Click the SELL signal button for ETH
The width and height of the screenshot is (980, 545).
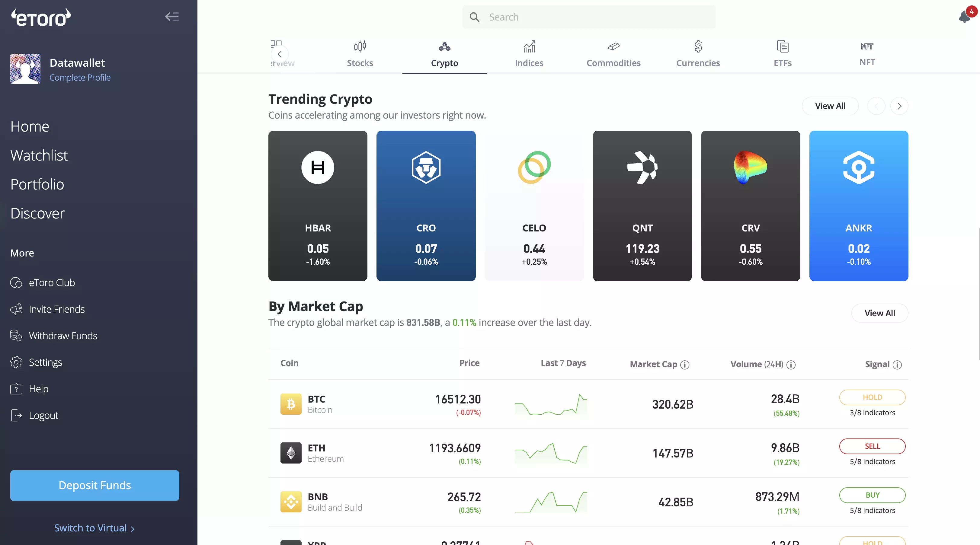click(x=872, y=446)
